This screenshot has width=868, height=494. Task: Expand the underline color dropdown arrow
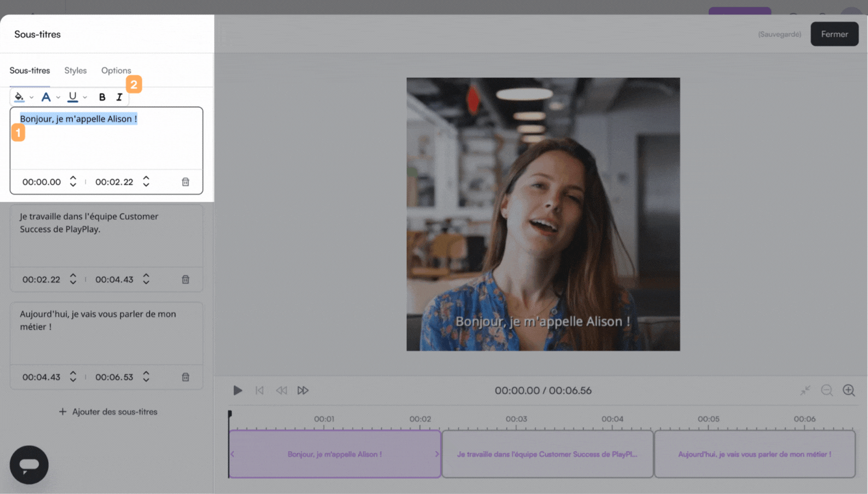(x=85, y=98)
